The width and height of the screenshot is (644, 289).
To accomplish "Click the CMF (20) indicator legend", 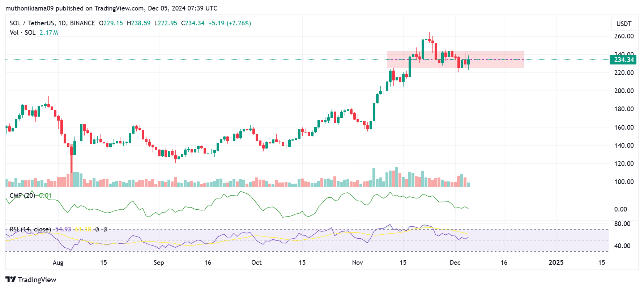I will (22, 196).
